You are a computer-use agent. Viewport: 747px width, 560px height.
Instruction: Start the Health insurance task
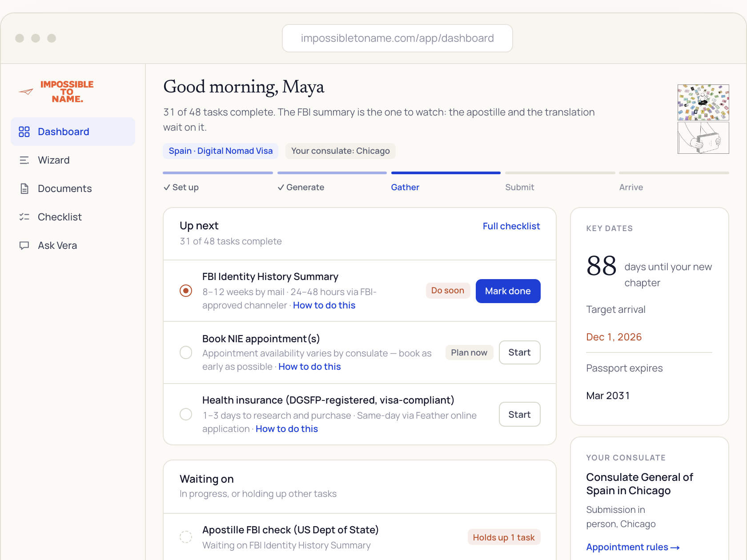pyautogui.click(x=519, y=414)
